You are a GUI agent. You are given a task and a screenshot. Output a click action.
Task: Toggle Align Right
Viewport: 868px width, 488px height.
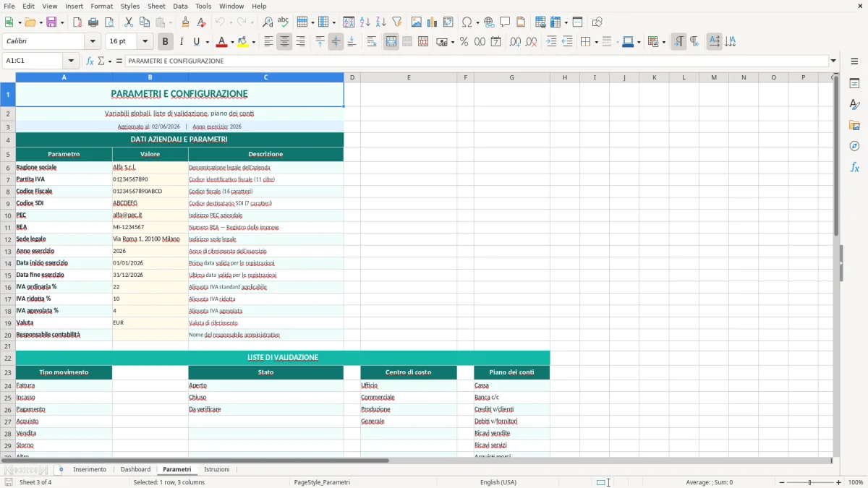300,42
